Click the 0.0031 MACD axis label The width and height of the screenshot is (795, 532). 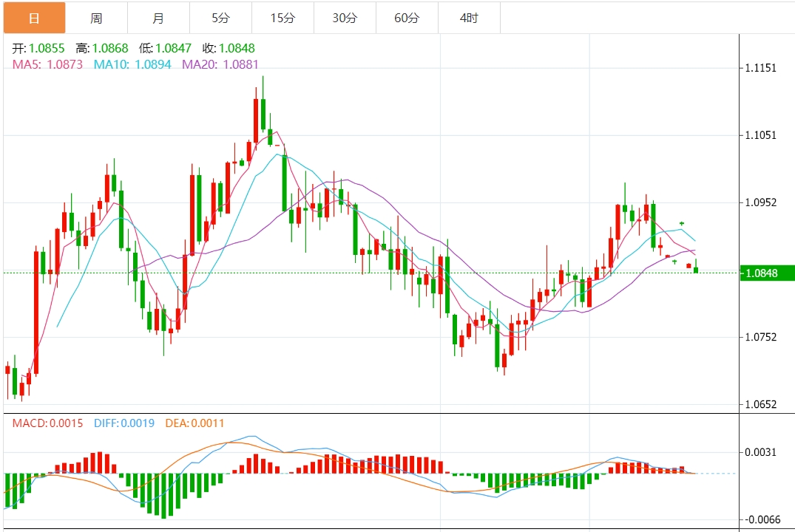pyautogui.click(x=761, y=452)
